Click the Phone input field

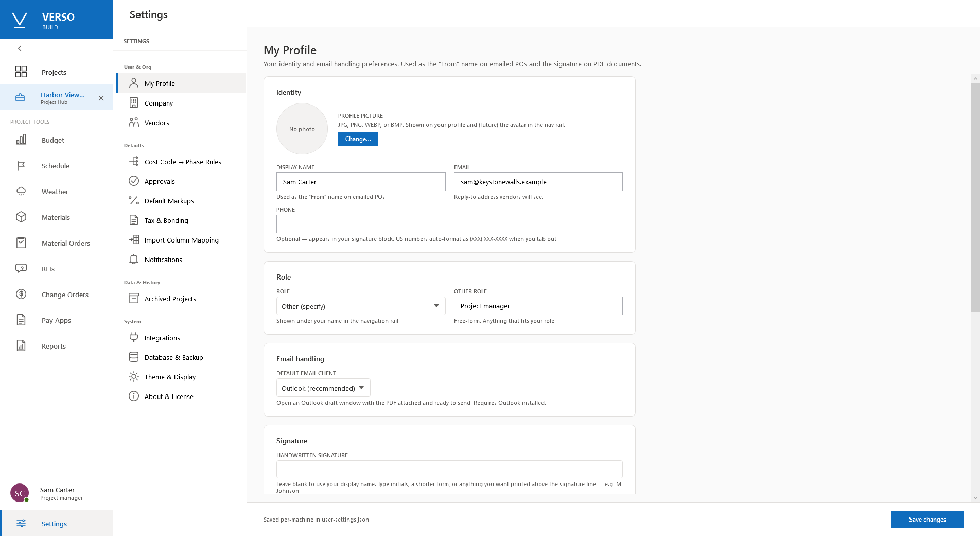click(359, 224)
